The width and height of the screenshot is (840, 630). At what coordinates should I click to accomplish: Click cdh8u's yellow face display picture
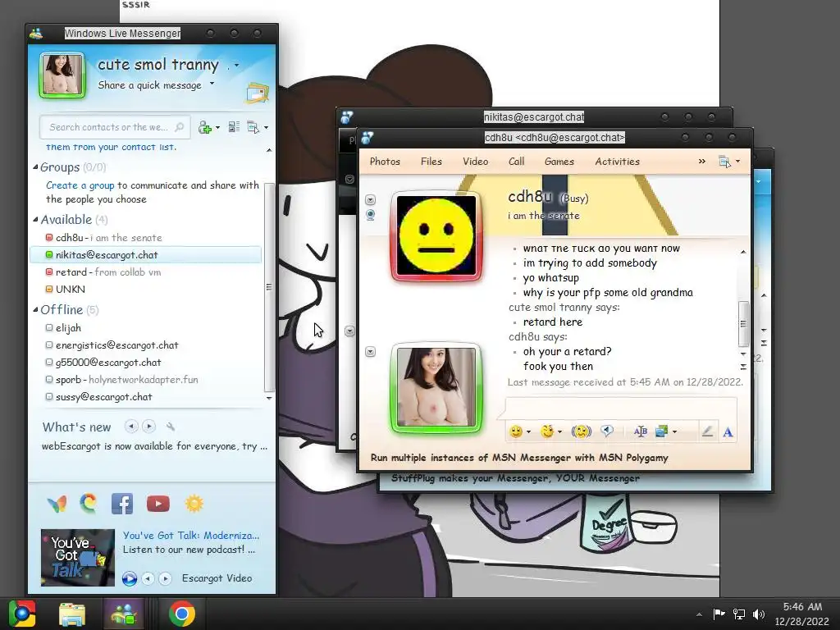[436, 236]
